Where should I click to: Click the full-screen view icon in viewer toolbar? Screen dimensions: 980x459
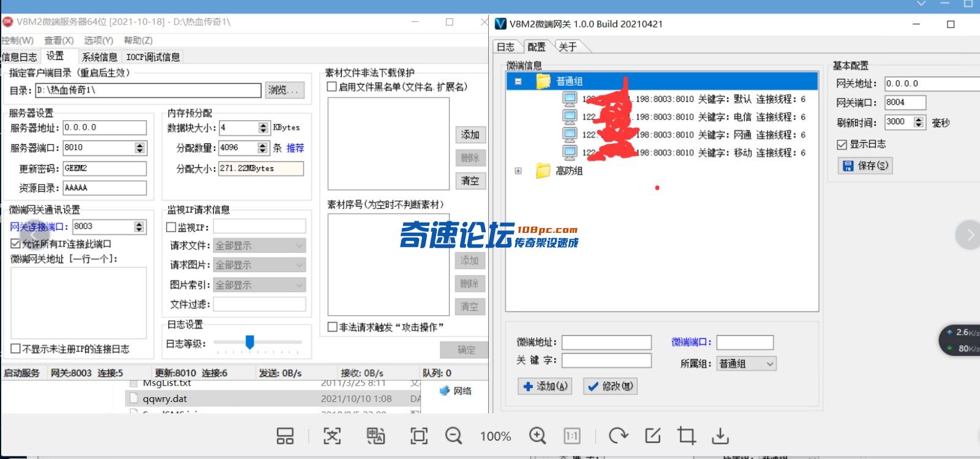(x=419, y=436)
